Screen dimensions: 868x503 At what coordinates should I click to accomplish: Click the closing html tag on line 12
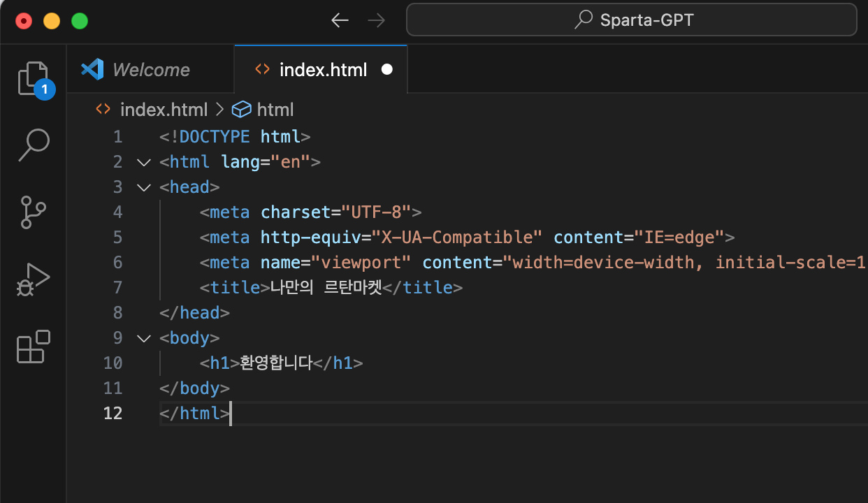194,414
